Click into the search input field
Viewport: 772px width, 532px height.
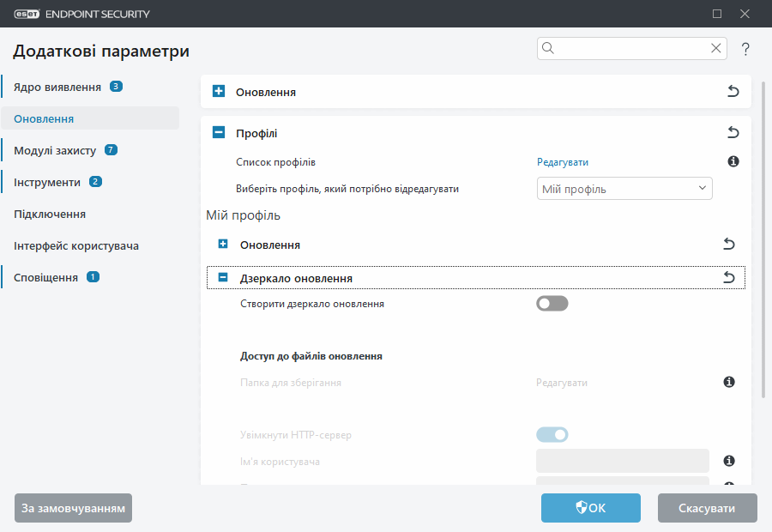tap(631, 48)
